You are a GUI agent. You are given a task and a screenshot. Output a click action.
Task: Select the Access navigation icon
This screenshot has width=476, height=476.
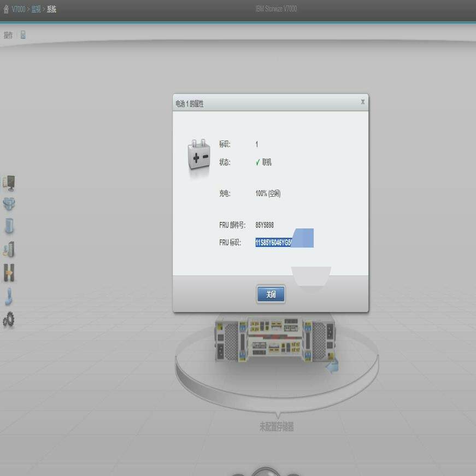9,296
